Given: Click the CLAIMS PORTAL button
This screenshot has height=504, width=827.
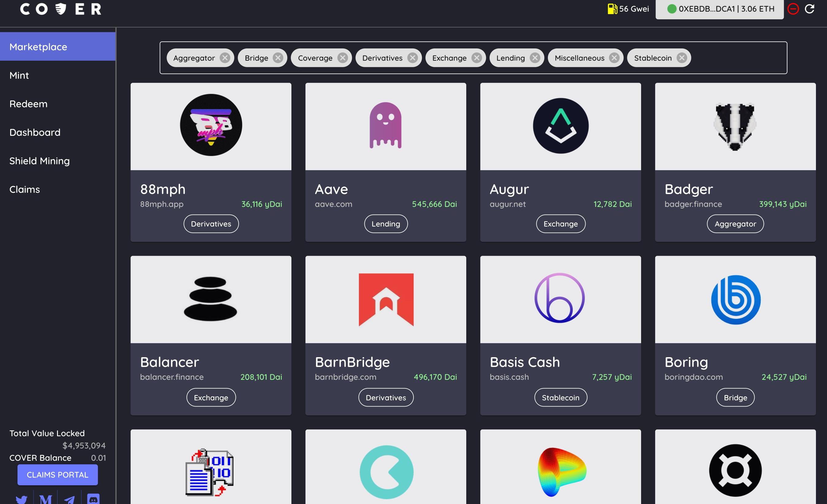Looking at the screenshot, I should (x=57, y=475).
